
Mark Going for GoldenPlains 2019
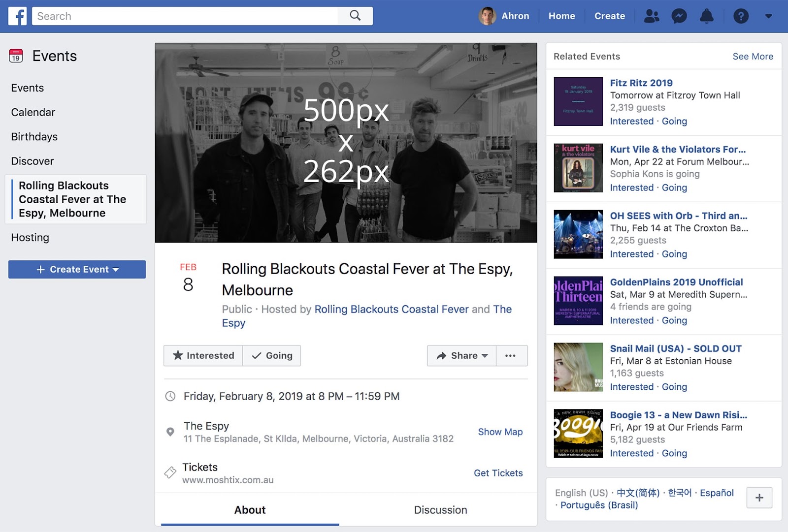(x=674, y=320)
